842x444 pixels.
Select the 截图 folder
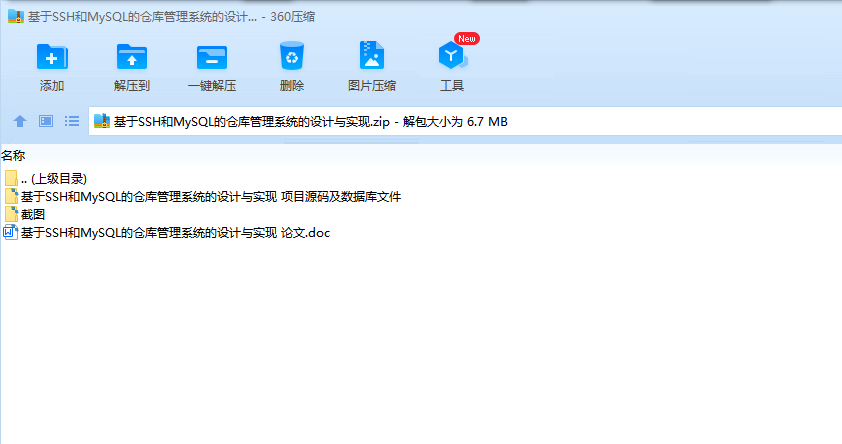(x=25, y=214)
